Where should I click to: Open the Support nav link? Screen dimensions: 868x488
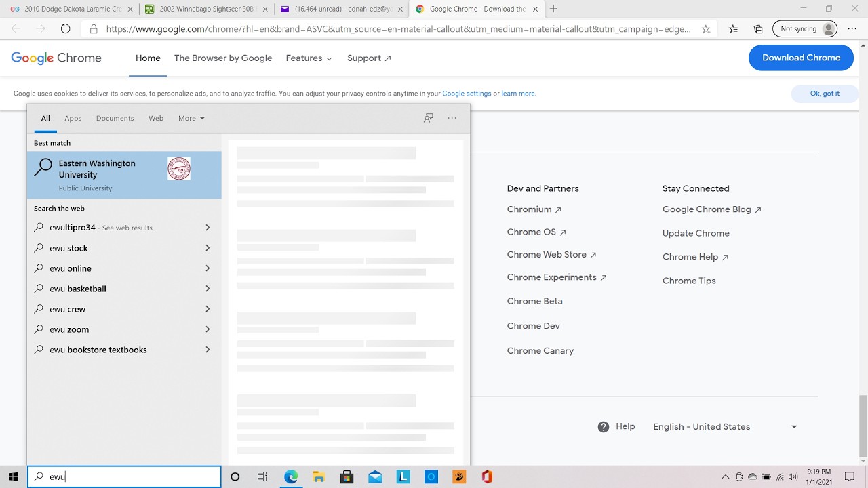tap(369, 58)
